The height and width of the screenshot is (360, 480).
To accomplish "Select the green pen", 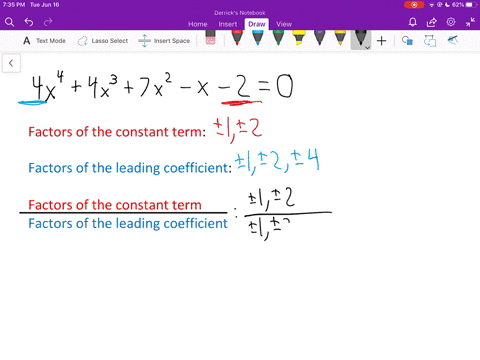I will coord(278,38).
